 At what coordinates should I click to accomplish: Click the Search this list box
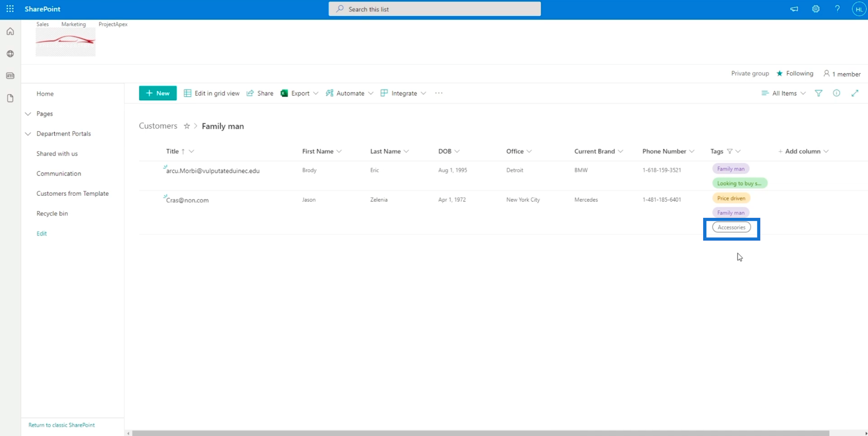[435, 9]
